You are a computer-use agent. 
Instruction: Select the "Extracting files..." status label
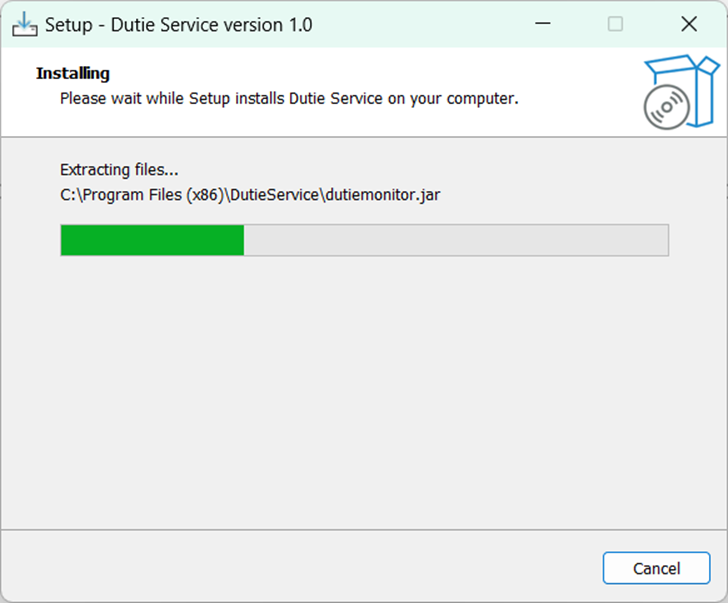click(x=119, y=170)
